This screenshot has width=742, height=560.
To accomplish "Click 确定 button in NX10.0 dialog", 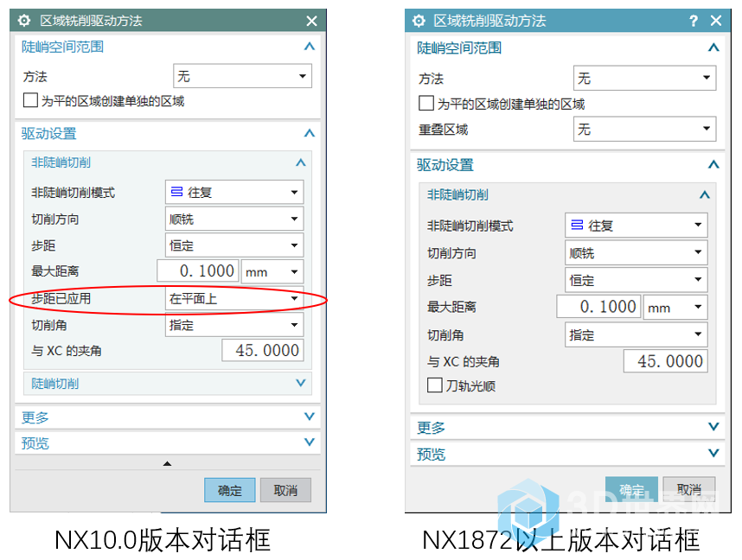I will [230, 490].
